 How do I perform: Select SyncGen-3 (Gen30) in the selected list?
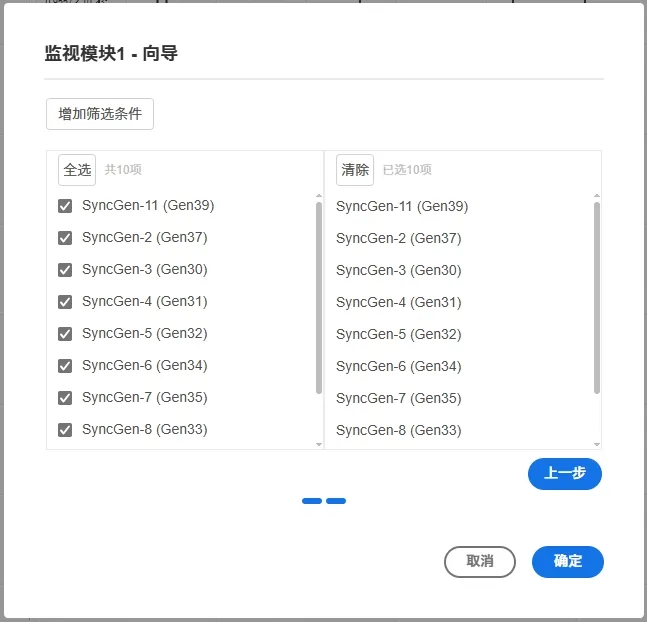pos(399,270)
